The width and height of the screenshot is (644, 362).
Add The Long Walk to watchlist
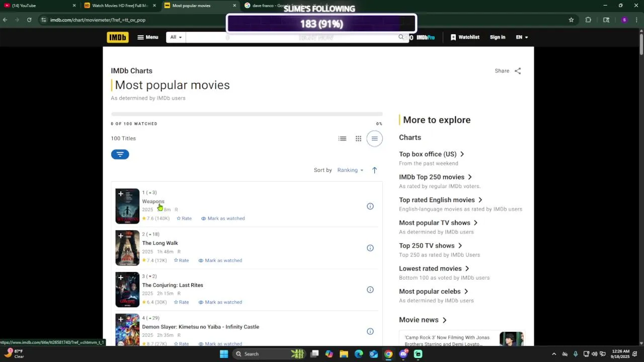pyautogui.click(x=121, y=235)
